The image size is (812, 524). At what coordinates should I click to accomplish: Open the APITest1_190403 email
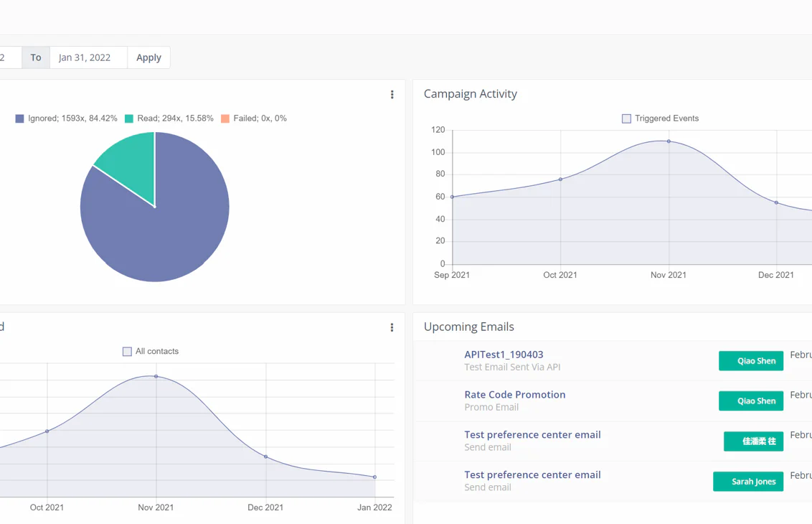pyautogui.click(x=504, y=355)
